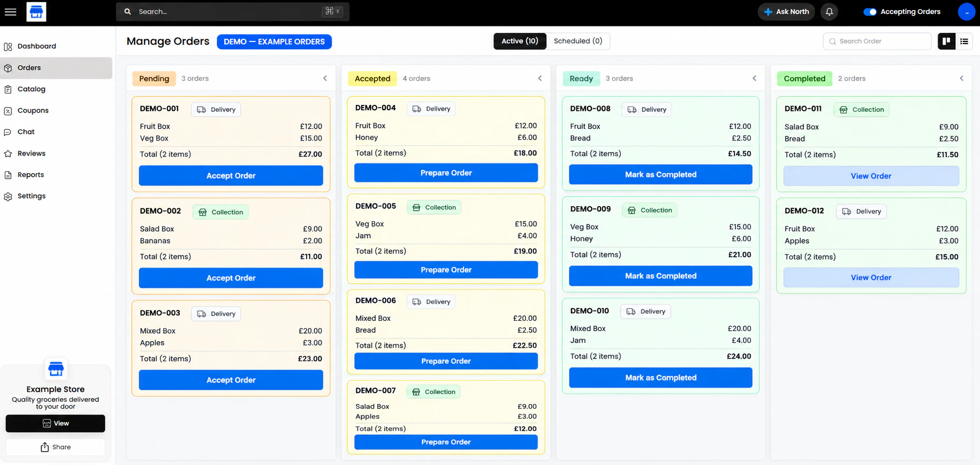Screen dimensions: 980x465
Task: Switch to list view
Action: pyautogui.click(x=964, y=41)
